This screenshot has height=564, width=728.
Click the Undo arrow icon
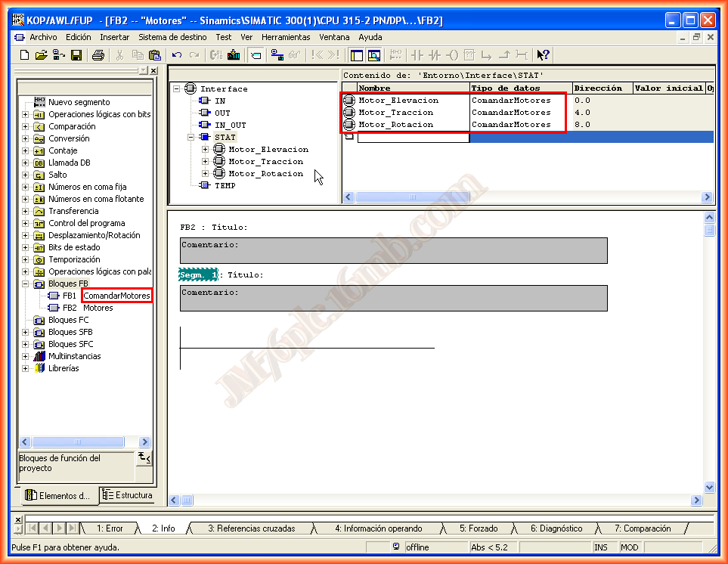coord(177,54)
